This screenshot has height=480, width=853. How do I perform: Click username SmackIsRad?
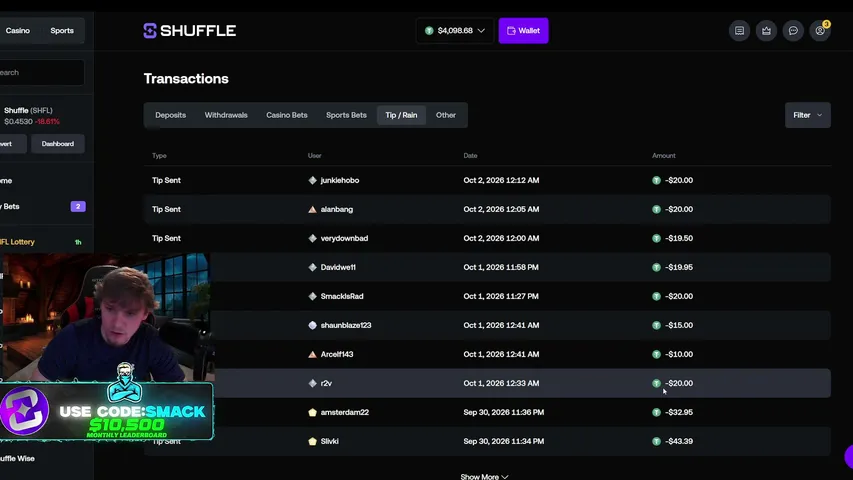click(342, 296)
